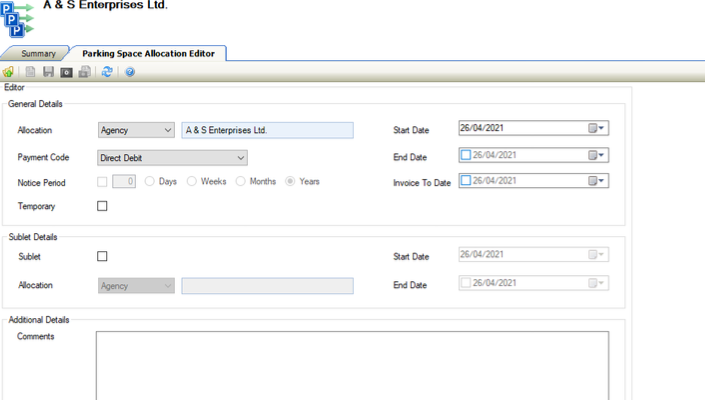The image size is (705, 400).
Task: Open the Payment Code Direct Debit dropdown
Action: click(241, 158)
